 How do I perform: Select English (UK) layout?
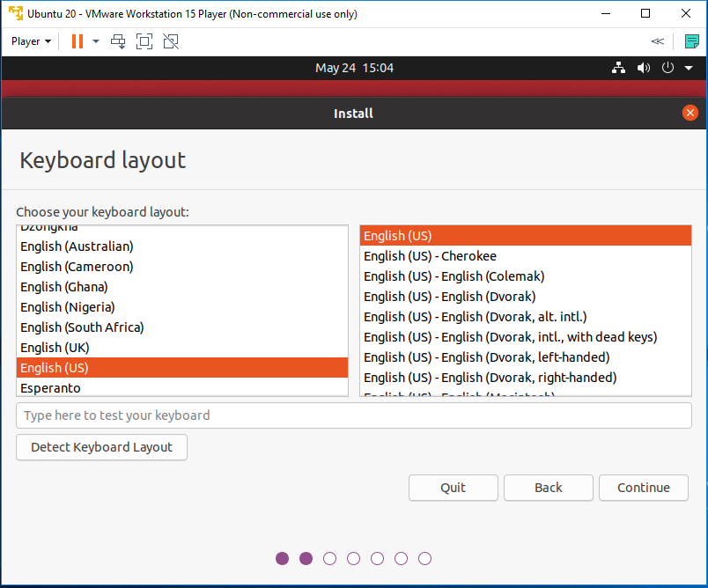[x=182, y=348]
